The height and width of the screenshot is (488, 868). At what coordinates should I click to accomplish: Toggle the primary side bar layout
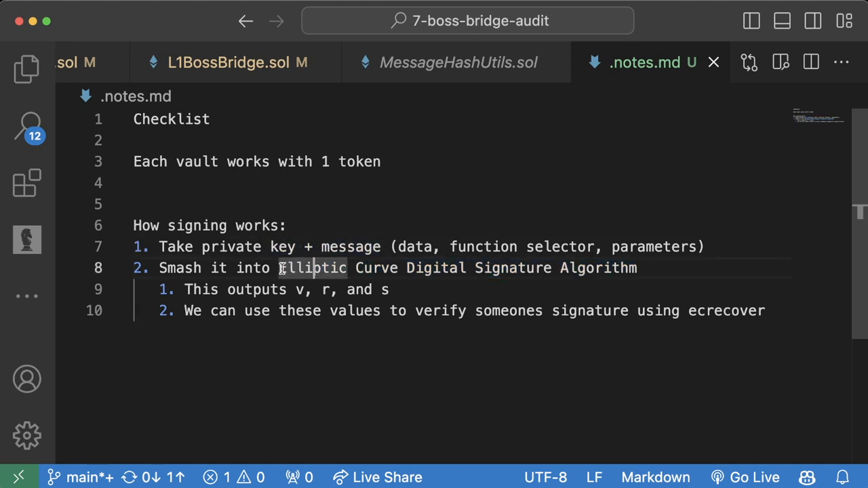coord(751,21)
